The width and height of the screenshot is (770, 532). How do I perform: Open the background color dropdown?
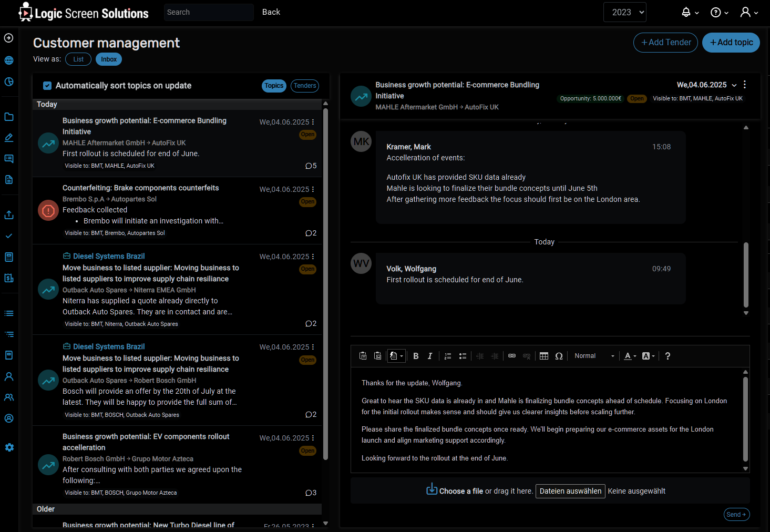[x=649, y=356]
